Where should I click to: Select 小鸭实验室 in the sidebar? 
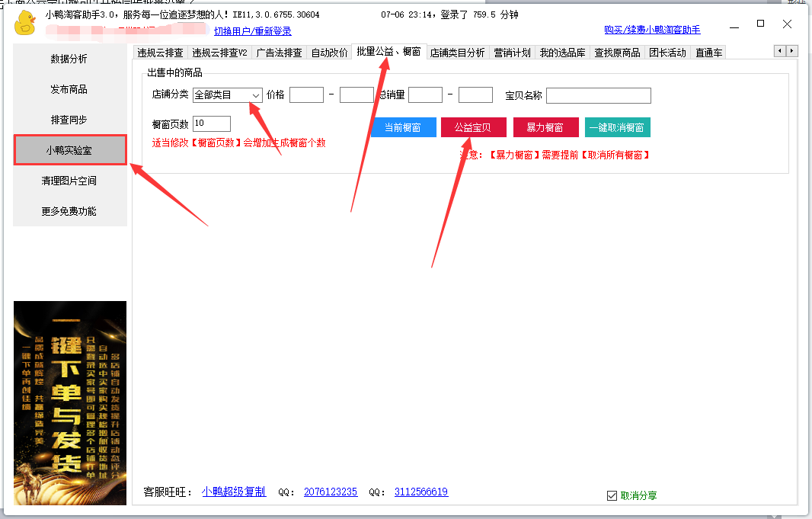[x=70, y=150]
